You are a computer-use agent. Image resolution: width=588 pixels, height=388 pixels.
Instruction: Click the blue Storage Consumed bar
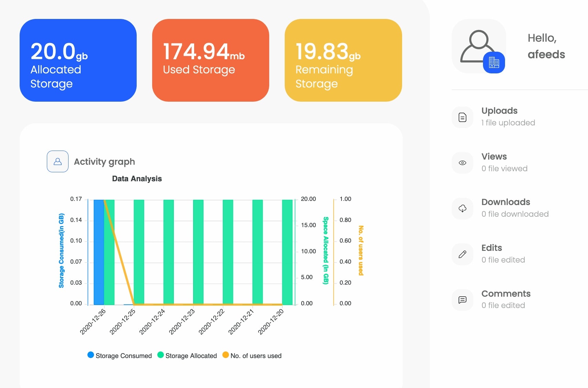[99, 252]
